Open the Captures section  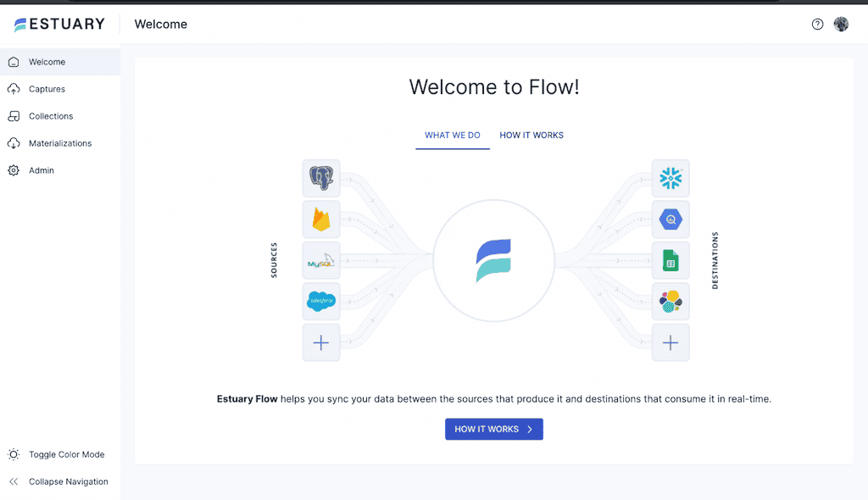pos(49,88)
